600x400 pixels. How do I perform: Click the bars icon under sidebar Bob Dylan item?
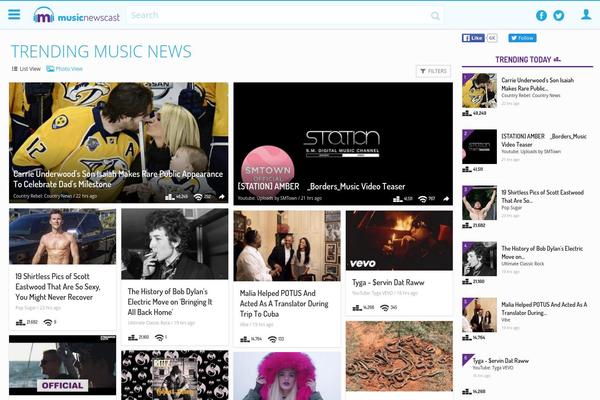click(x=466, y=282)
